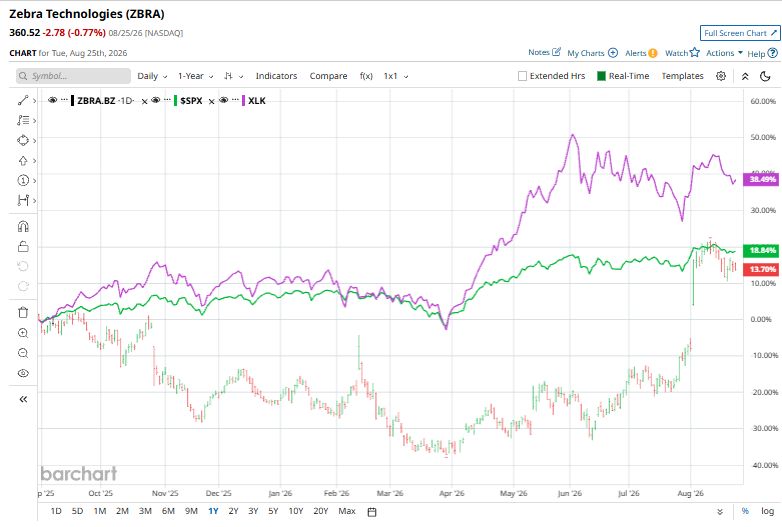Enable Extended Hrs checkbox
This screenshot has width=782, height=527.
pyautogui.click(x=522, y=76)
